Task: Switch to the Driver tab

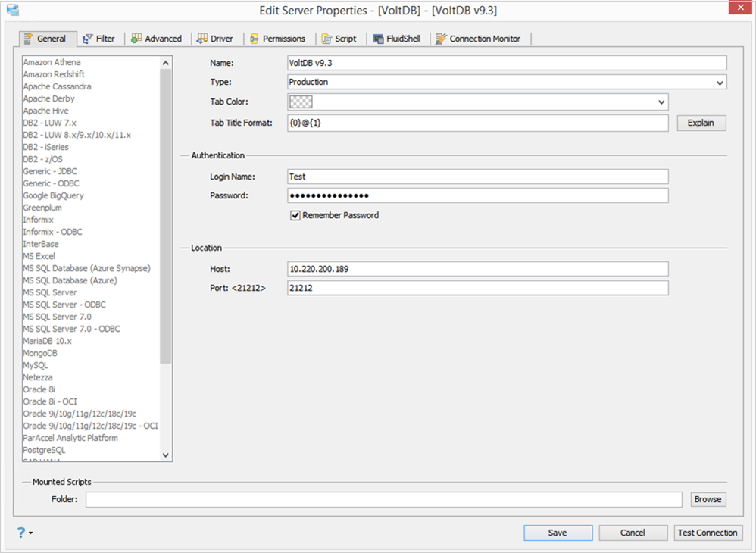Action: (215, 39)
